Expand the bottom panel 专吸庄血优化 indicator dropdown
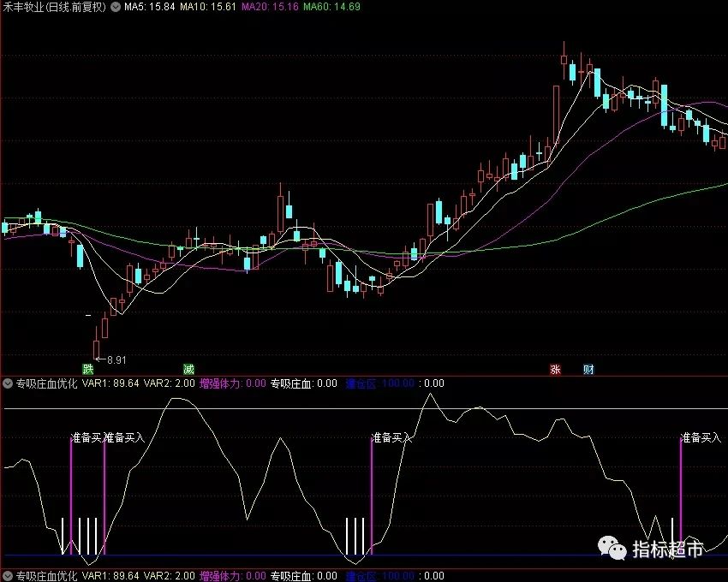728x582 pixels. click(x=8, y=576)
